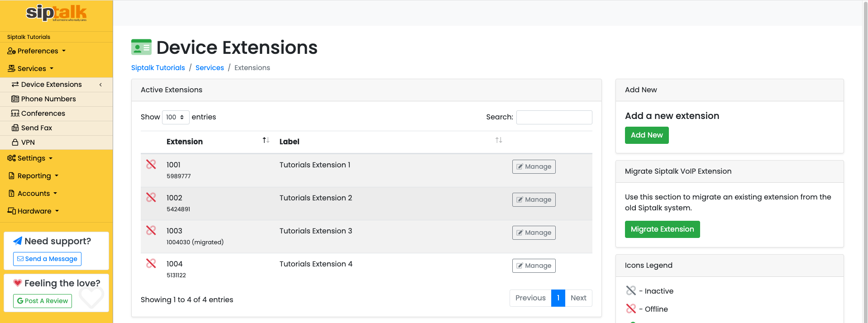Screen dimensions: 868x323
Task: Go to the Next page
Action: [578, 298]
